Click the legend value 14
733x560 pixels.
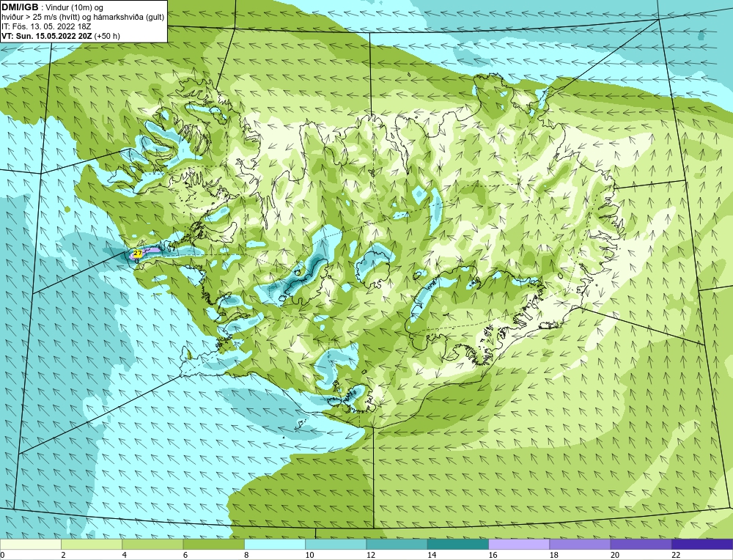(432, 555)
